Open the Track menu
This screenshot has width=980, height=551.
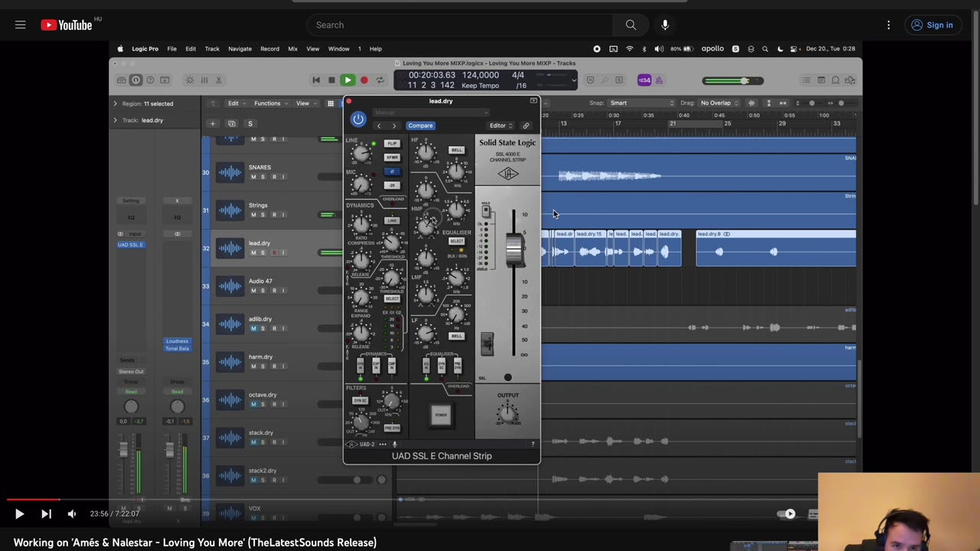click(212, 49)
